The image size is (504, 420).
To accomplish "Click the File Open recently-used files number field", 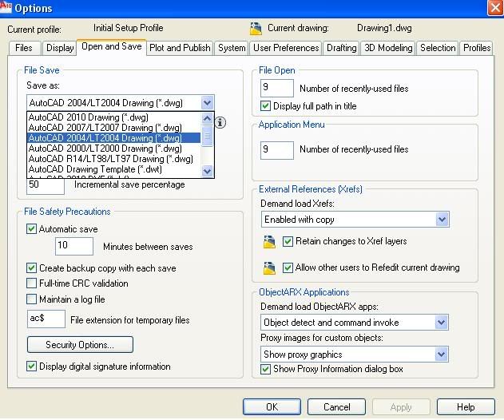I will coord(276,88).
